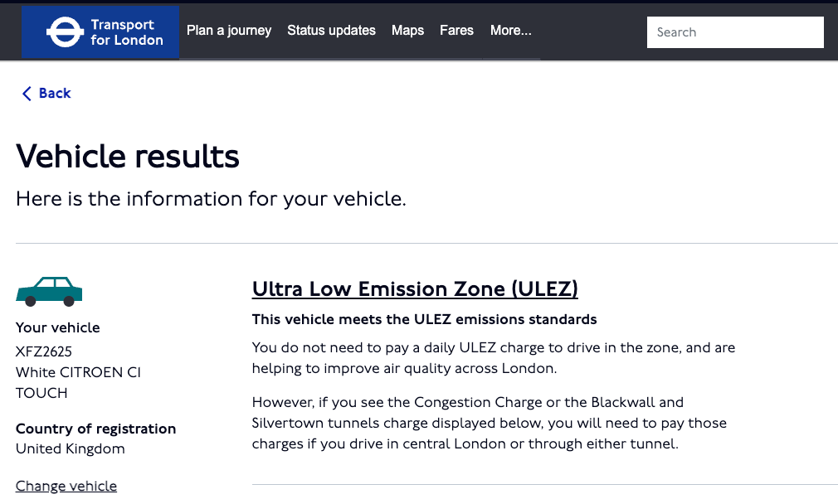The height and width of the screenshot is (504, 838).
Task: Click the Transport for London logo text
Action: [126, 32]
